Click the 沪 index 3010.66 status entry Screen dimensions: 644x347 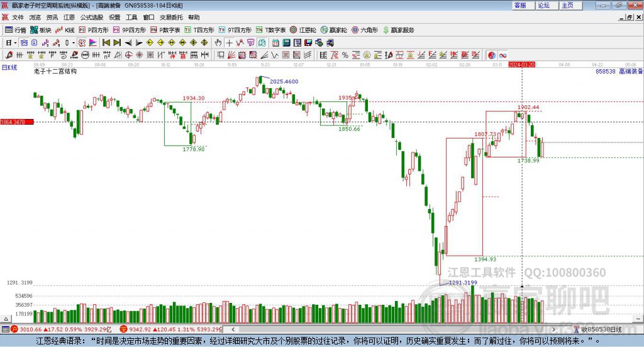(x=61, y=329)
